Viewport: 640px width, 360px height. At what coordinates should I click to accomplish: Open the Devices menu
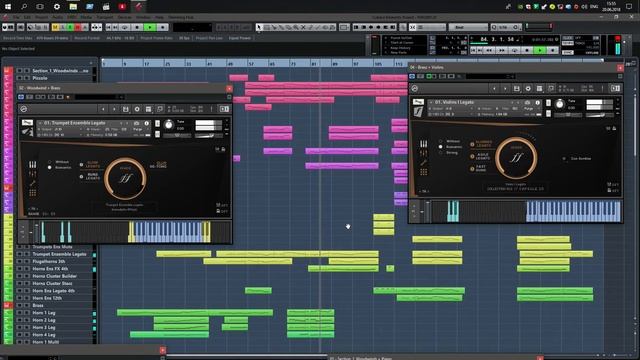click(124, 18)
